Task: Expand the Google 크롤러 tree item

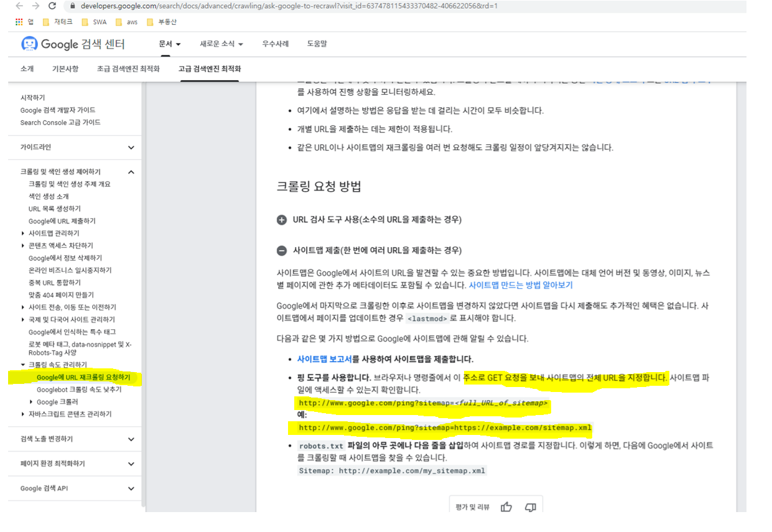Action: 31,402
